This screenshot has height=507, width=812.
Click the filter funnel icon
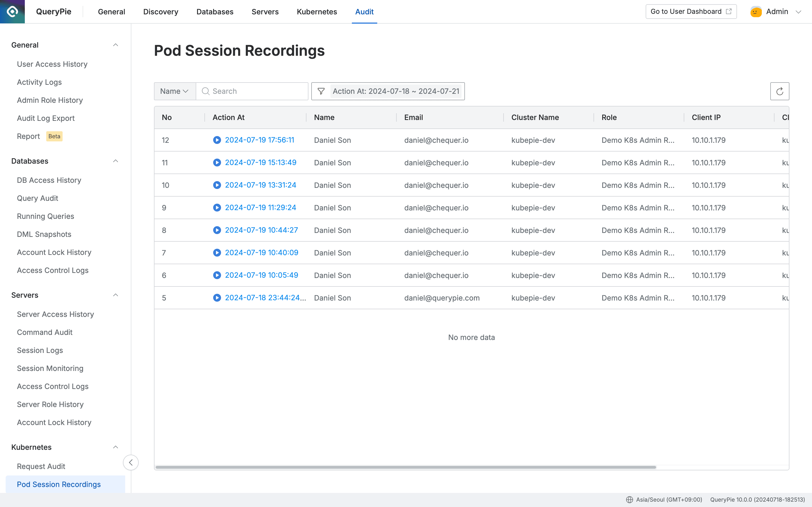(x=321, y=91)
